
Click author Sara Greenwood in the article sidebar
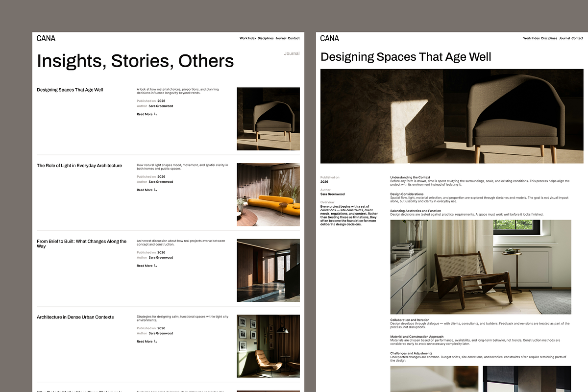(332, 194)
